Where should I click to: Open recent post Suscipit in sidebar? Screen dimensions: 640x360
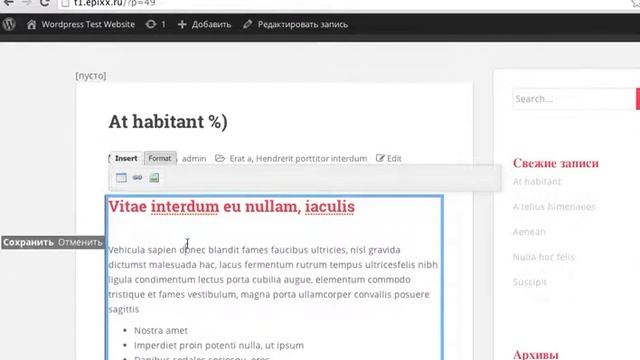(x=530, y=282)
